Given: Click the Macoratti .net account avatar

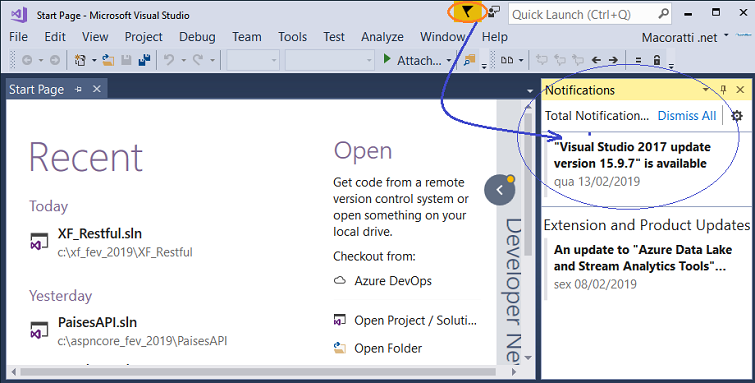Looking at the screenshot, I should [744, 35].
